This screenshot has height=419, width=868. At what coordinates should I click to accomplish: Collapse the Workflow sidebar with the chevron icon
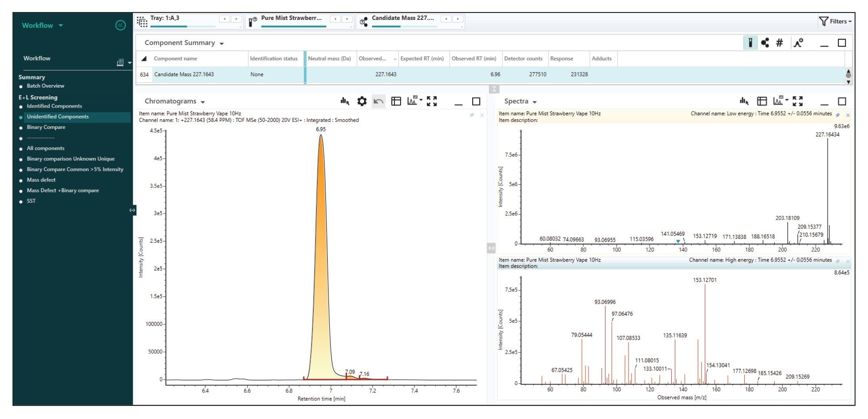[120, 25]
